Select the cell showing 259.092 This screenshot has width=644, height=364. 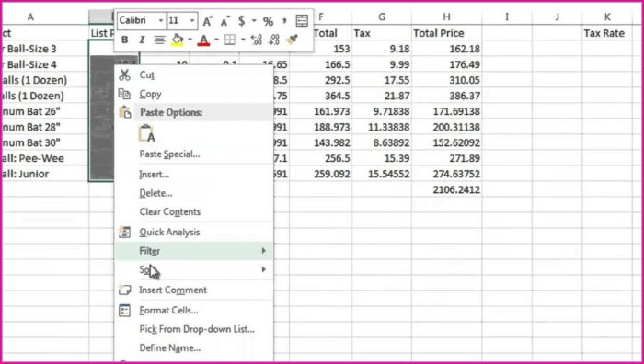[x=321, y=175]
